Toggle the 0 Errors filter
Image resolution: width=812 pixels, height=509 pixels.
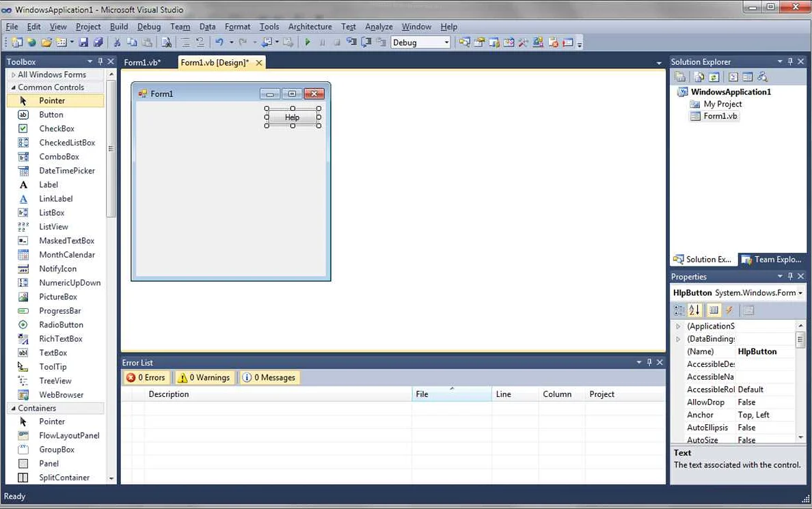(146, 377)
